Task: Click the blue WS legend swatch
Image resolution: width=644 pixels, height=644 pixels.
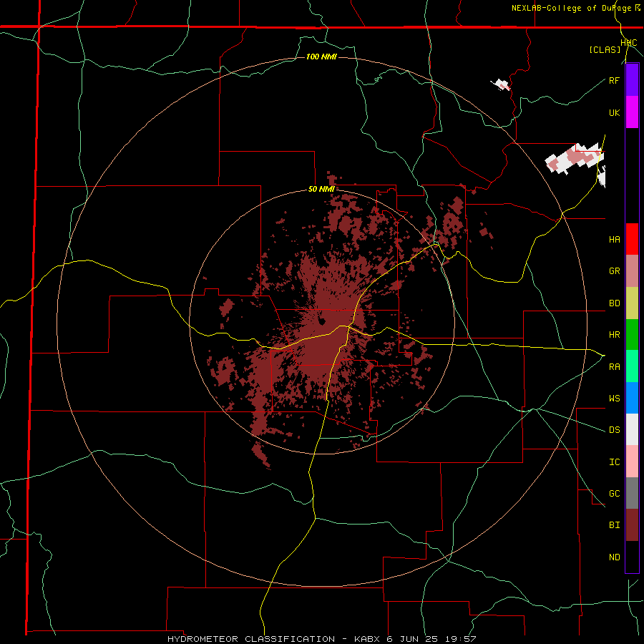Action: tap(632, 398)
